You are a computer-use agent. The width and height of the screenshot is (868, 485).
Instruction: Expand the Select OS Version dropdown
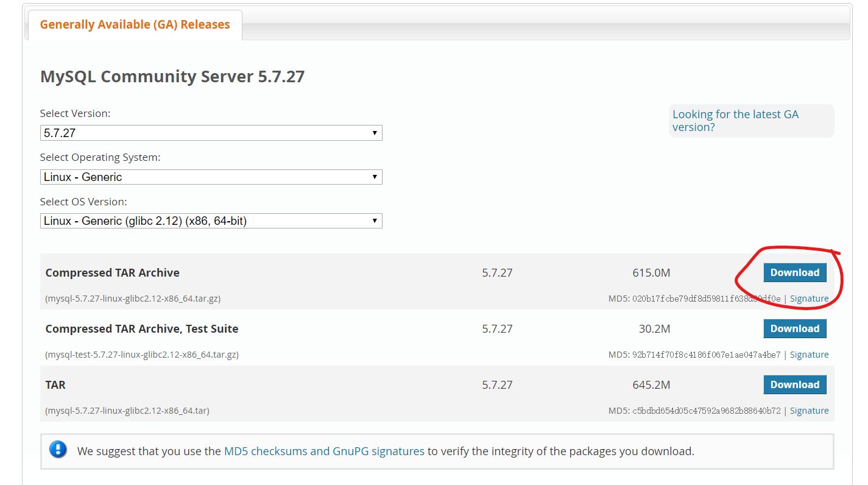211,221
